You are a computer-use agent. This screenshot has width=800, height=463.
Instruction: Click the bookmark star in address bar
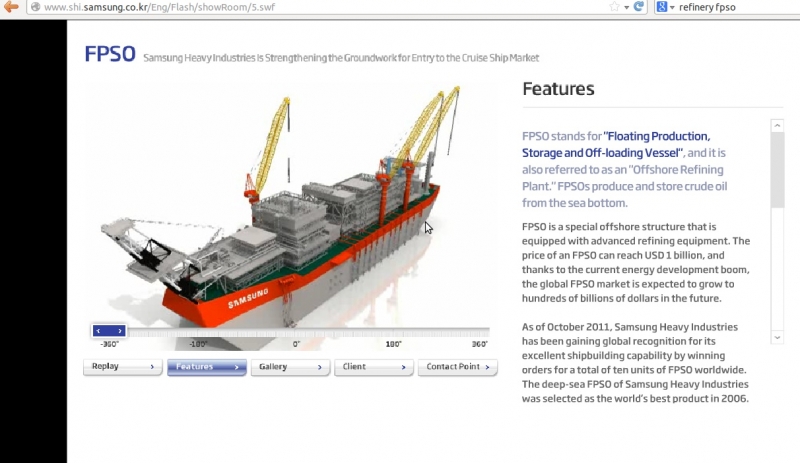[613, 7]
